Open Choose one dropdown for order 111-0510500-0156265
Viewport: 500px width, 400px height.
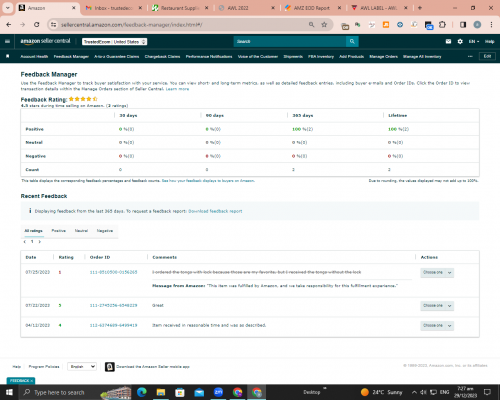click(x=437, y=273)
